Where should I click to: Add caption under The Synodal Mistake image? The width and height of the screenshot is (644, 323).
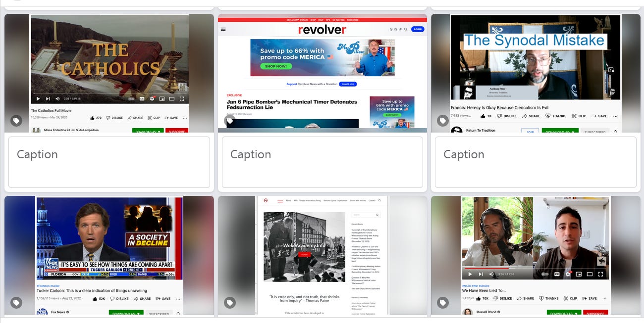[x=536, y=162]
